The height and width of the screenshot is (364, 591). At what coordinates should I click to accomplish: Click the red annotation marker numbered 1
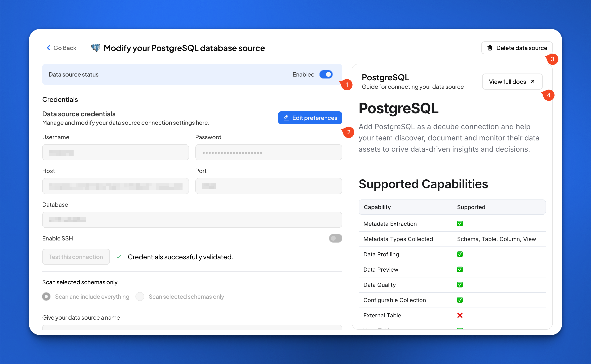click(347, 85)
